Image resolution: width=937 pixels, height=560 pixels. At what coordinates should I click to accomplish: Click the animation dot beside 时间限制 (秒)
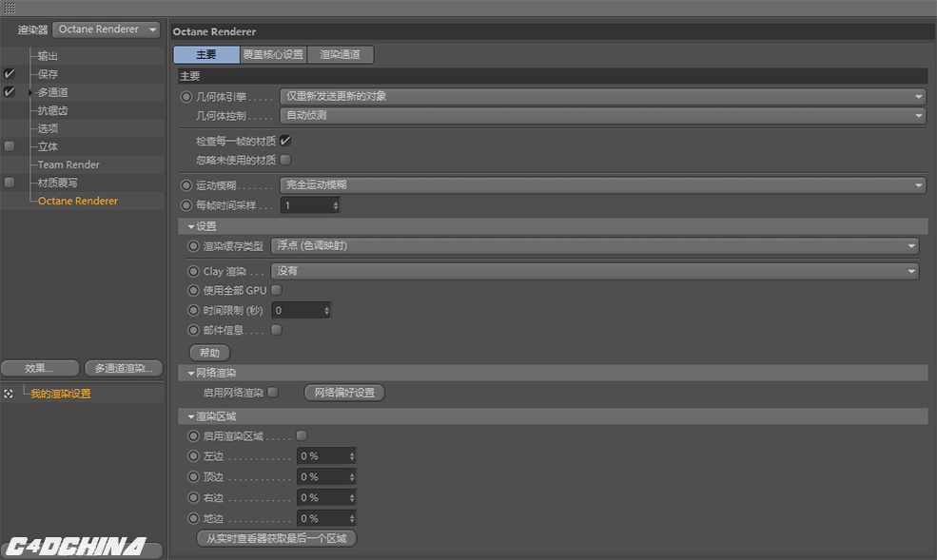(x=193, y=311)
